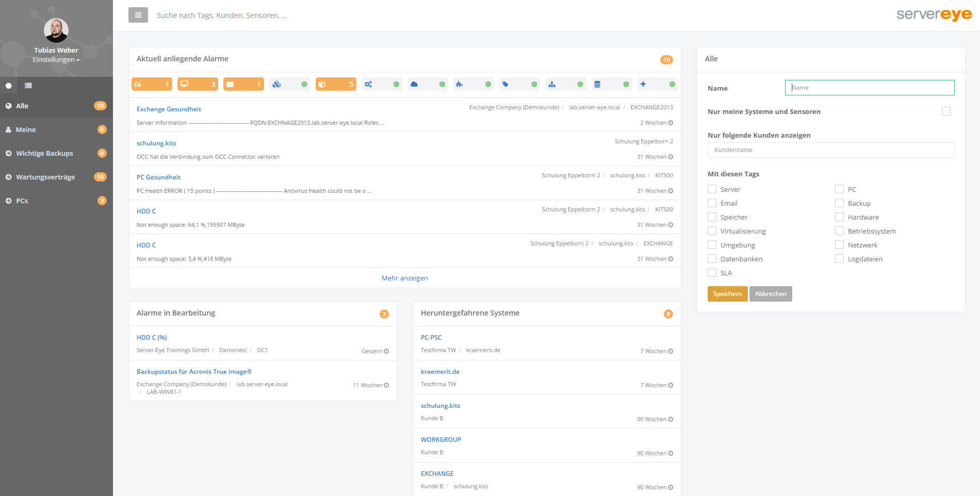The height and width of the screenshot is (496, 980).
Task: Click the price tag filter icon
Action: [519, 84]
